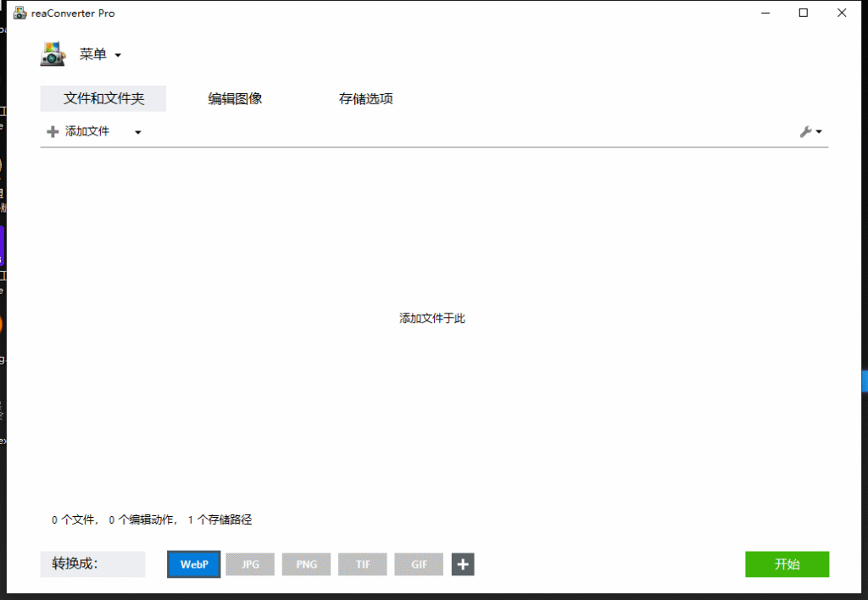Screen dimensions: 868x600
Task: Expand the arrow next to 添加文件
Action: coord(138,132)
